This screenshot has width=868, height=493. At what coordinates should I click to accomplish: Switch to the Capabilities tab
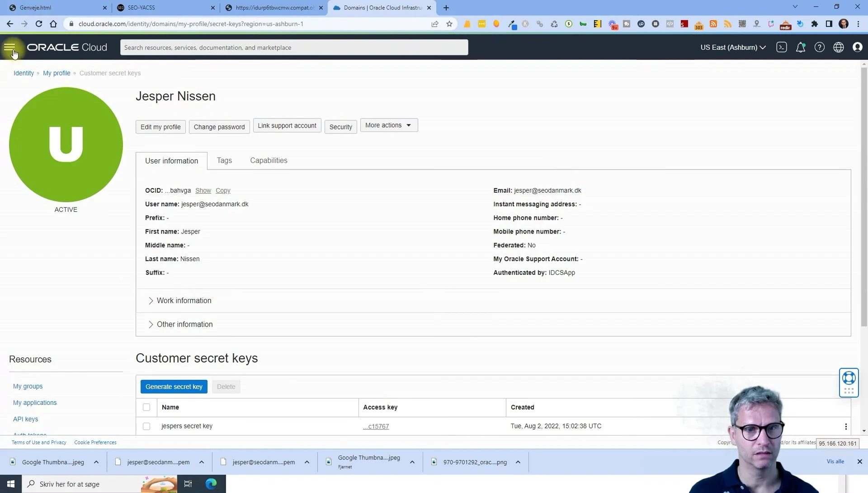click(269, 161)
